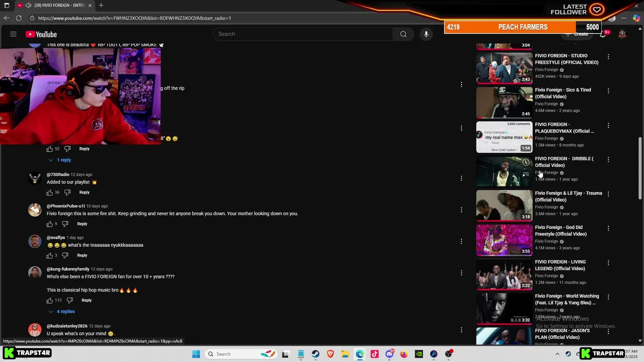Viewport: 644px width, 362px height.
Task: Open a new browser tab
Action: 101,5
